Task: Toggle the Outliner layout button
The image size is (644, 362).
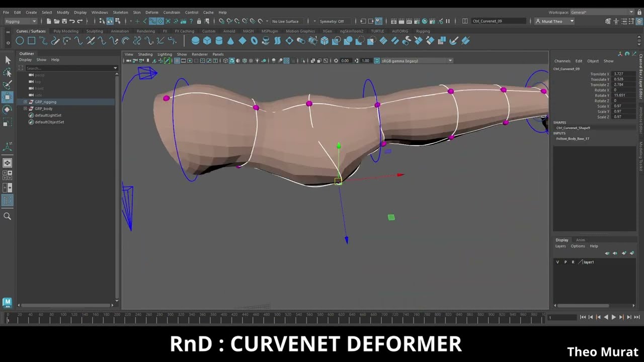Action: coord(8,201)
